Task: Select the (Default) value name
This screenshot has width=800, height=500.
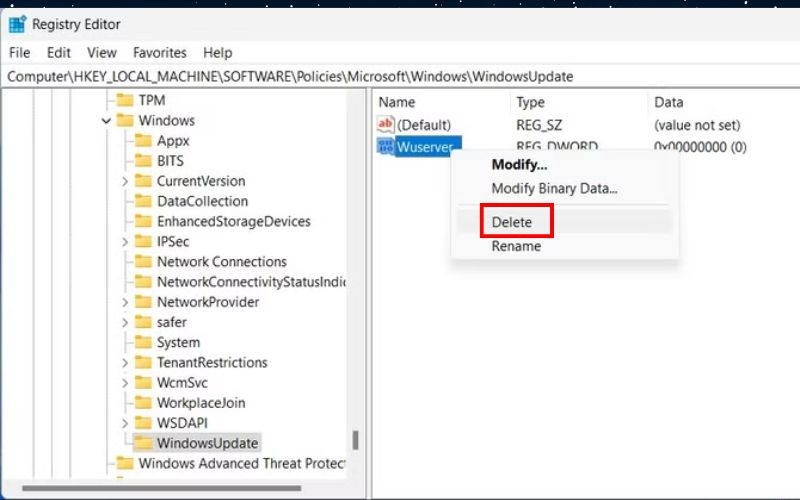Action: point(424,125)
